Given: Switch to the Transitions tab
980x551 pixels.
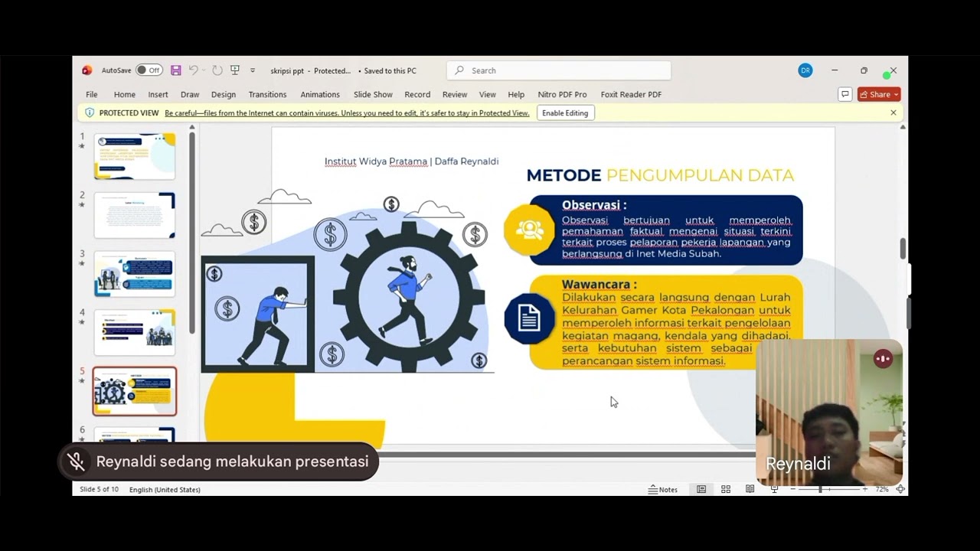Looking at the screenshot, I should click(267, 94).
